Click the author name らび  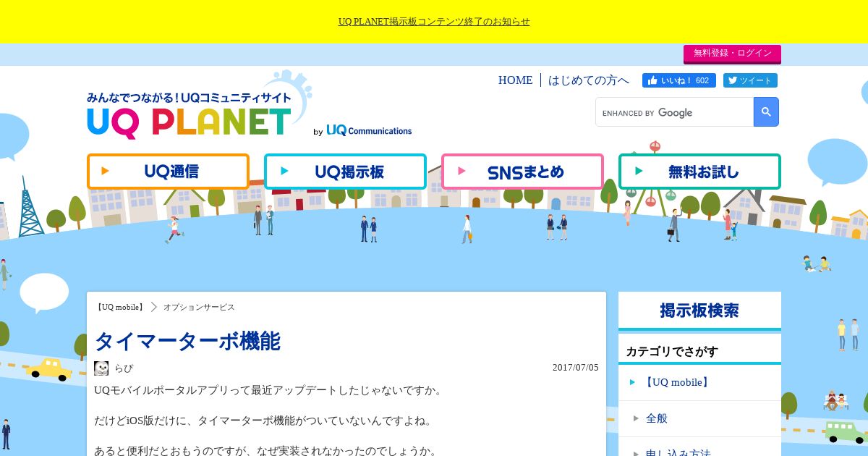click(124, 368)
